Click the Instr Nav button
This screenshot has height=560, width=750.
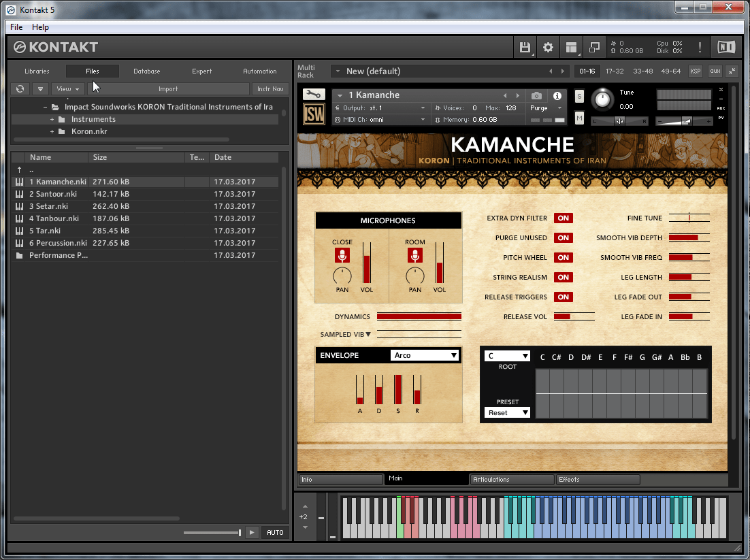pyautogui.click(x=270, y=89)
